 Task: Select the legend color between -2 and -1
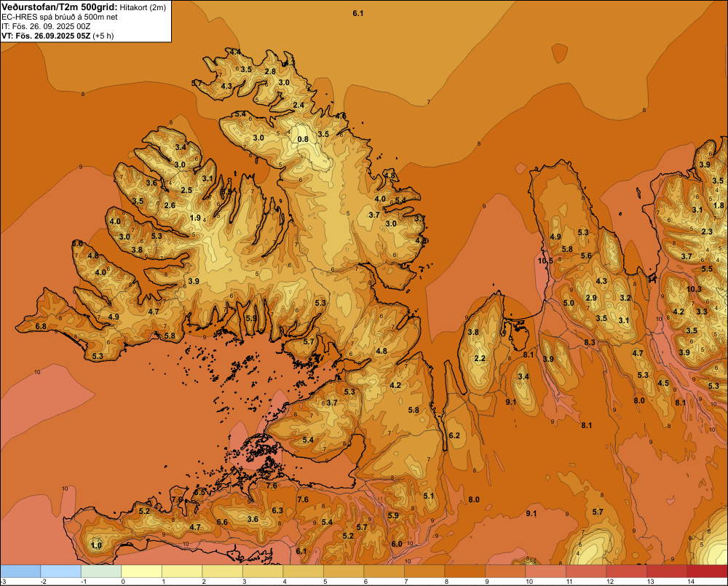point(61,571)
